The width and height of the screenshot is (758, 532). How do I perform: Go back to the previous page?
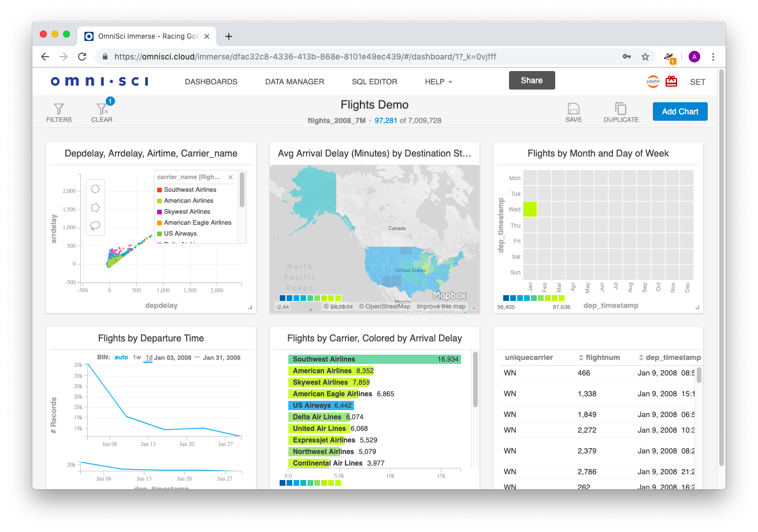pyautogui.click(x=45, y=57)
